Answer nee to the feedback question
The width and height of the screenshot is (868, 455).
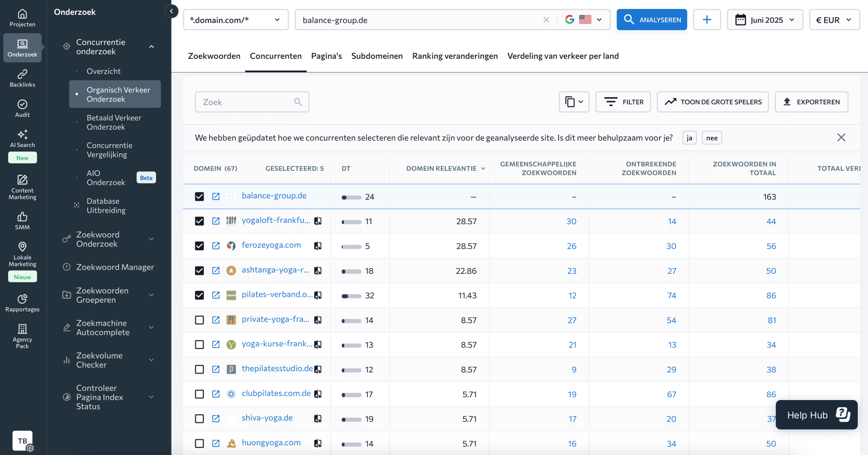tap(712, 138)
